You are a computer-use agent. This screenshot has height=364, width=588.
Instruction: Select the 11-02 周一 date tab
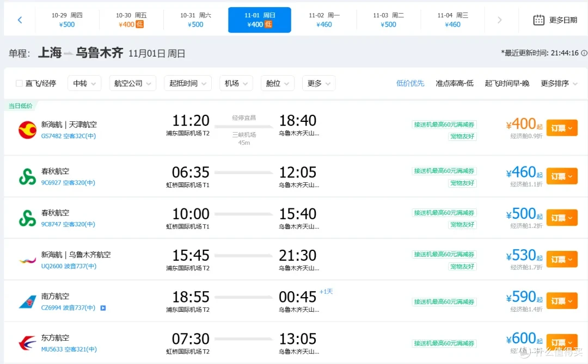[324, 20]
